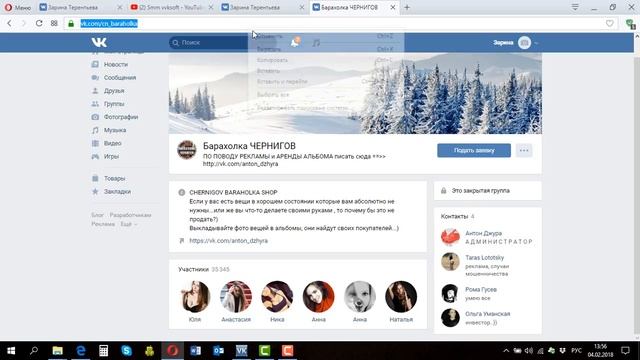Select the Барахолка ЧЕРНИГОВ tab
Screen dimensions: 640x360
tap(350, 7)
